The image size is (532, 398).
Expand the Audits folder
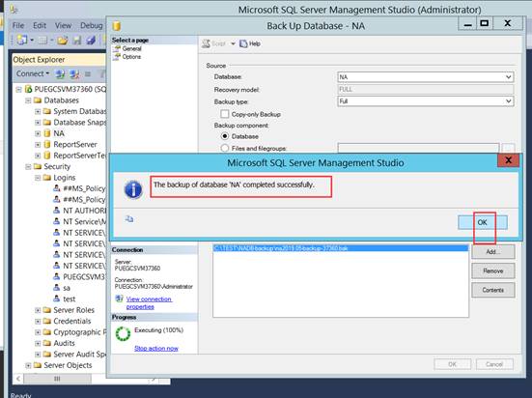38,343
